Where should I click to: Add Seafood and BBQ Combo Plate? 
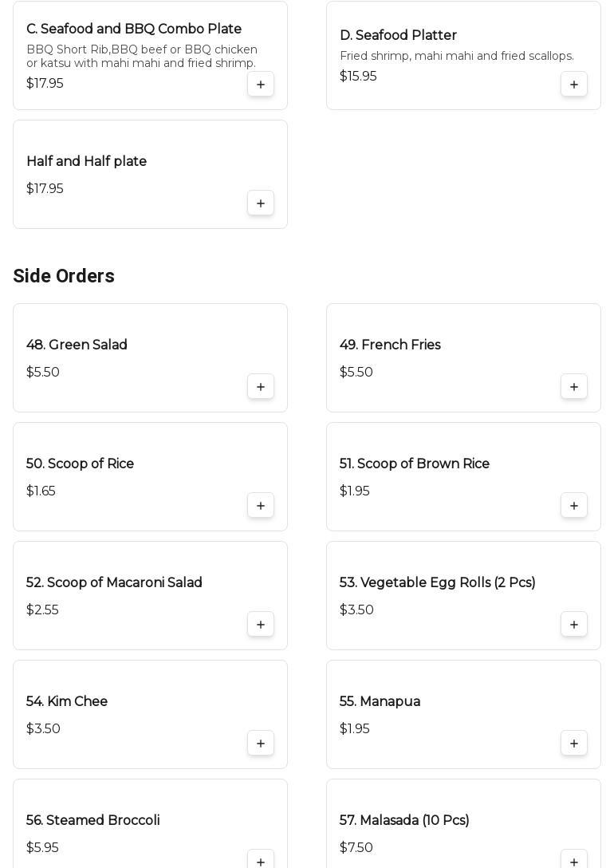point(261,85)
